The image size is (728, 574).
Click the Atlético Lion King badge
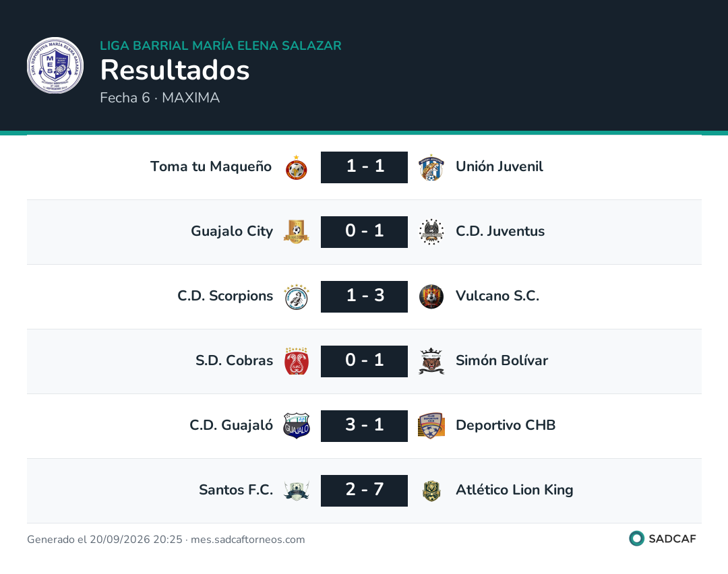tap(431, 490)
